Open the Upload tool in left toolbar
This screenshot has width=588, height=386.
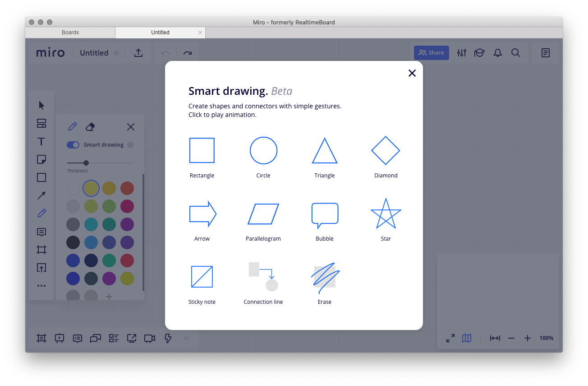[41, 268]
